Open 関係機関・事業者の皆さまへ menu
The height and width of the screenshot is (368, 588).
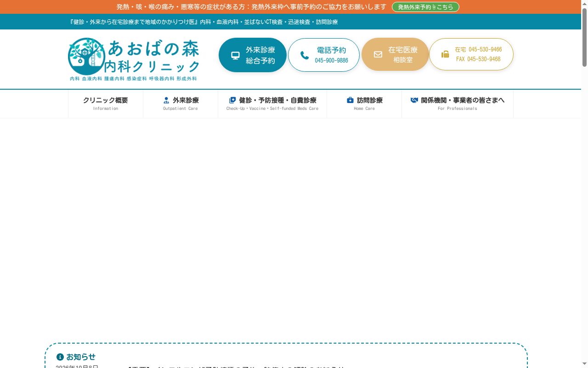(458, 103)
